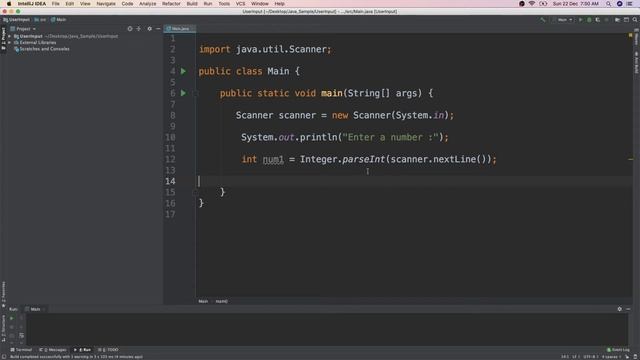This screenshot has height=360, width=640.
Task: Open the Tools menu
Action: click(224, 4)
